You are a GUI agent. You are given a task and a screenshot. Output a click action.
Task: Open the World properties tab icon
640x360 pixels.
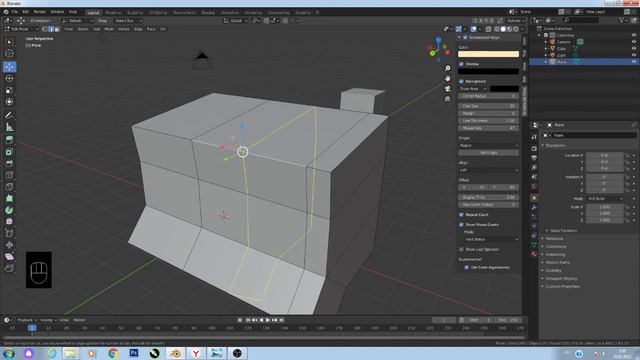coord(534,187)
